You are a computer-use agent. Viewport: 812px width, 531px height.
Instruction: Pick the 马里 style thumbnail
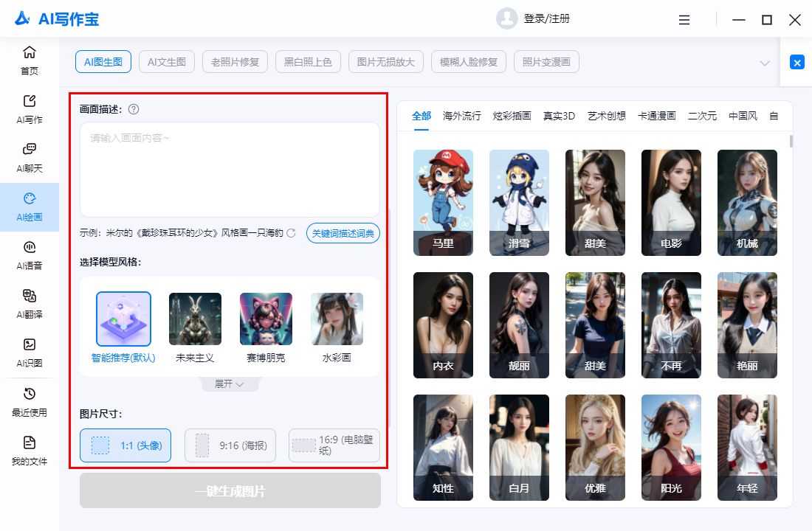pyautogui.click(x=444, y=203)
